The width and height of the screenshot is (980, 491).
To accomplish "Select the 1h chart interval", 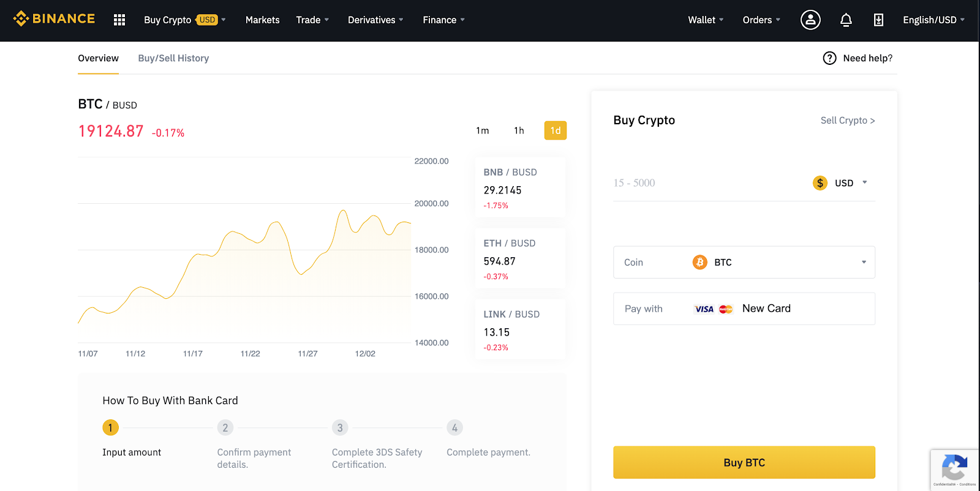I will (519, 130).
